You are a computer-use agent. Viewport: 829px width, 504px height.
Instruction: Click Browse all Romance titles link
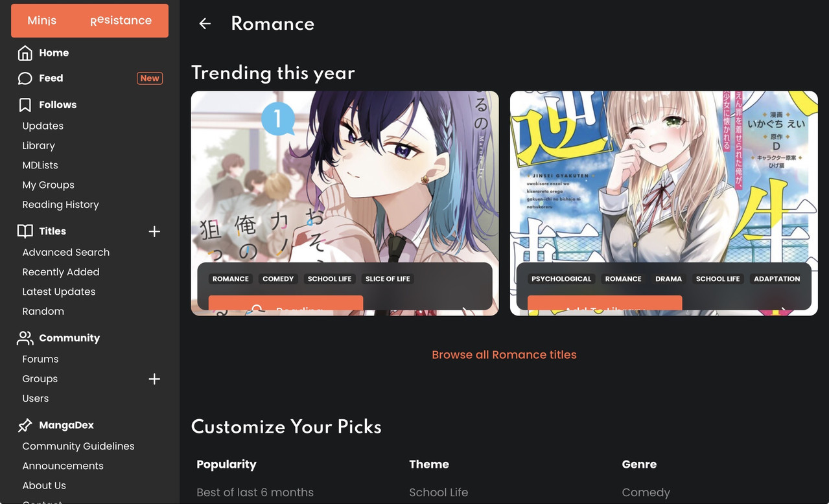(504, 355)
